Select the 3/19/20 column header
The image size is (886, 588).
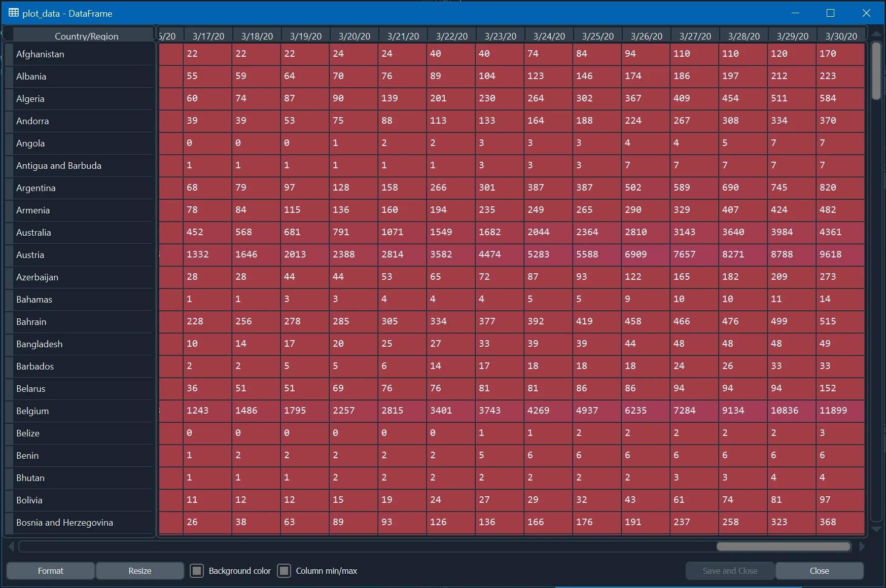click(306, 35)
